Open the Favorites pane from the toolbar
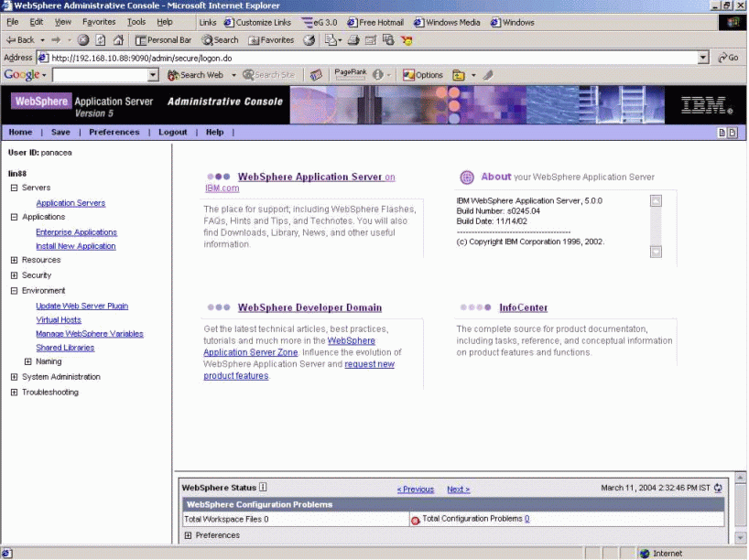Viewport: 749px width, 560px height. [271, 40]
